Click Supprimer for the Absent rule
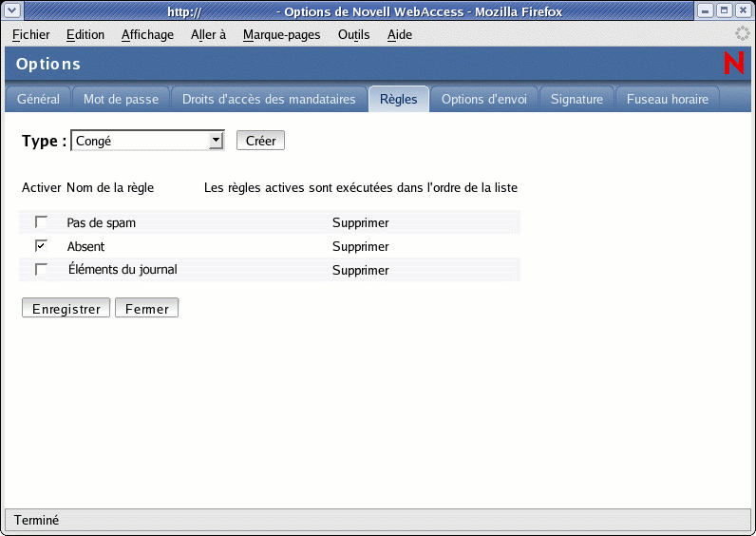756x536 pixels. 361,246
